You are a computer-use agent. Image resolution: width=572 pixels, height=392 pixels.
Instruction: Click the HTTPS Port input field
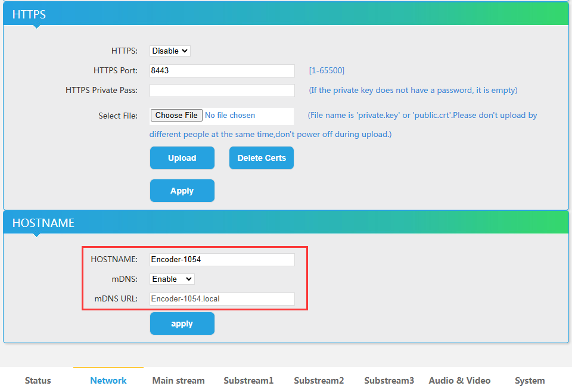[222, 70]
